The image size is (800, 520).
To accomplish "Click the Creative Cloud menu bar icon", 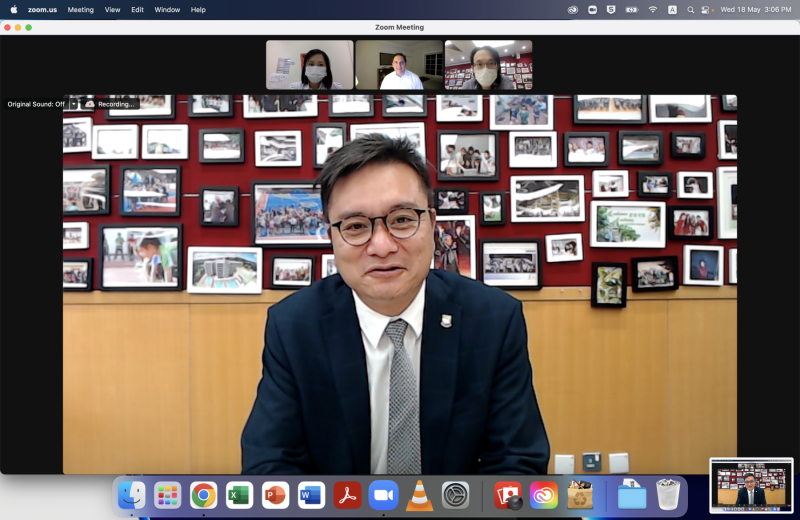I will (x=572, y=10).
